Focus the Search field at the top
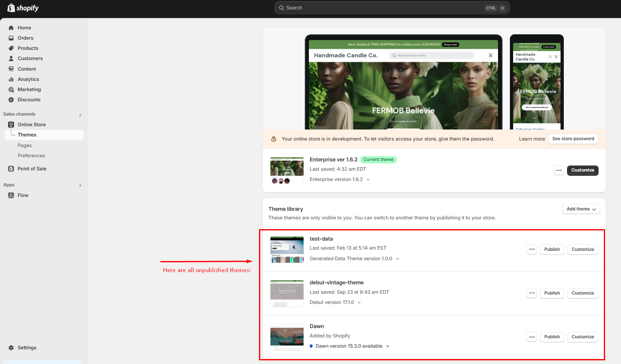The width and height of the screenshot is (621, 364). tap(384, 8)
